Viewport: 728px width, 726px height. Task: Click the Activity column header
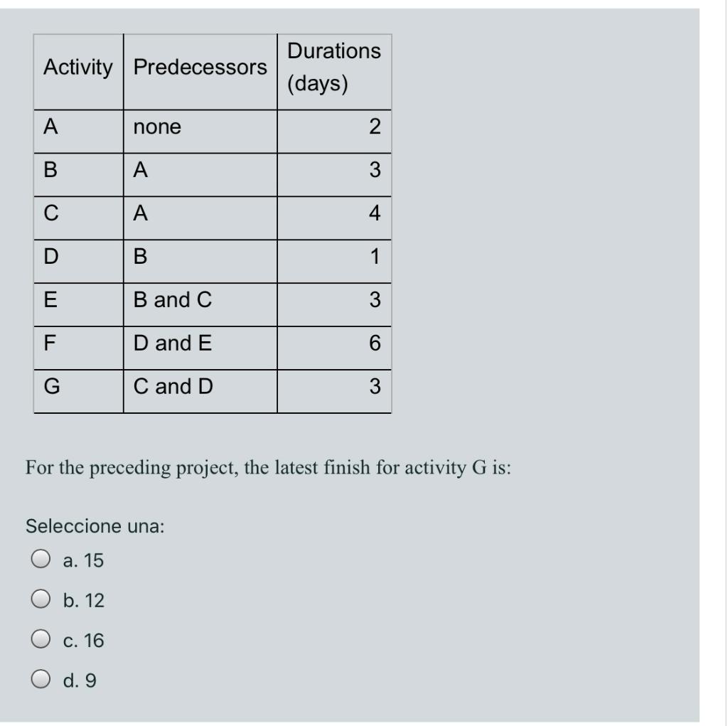pos(78,69)
